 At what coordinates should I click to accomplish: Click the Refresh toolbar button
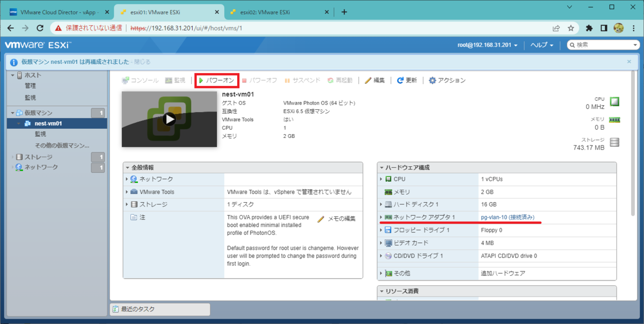coord(407,80)
